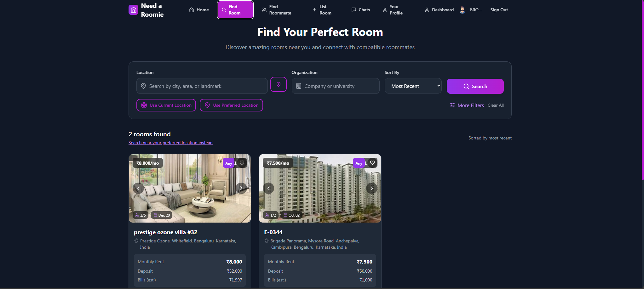
Task: Click the purple Search button
Action: [475, 86]
